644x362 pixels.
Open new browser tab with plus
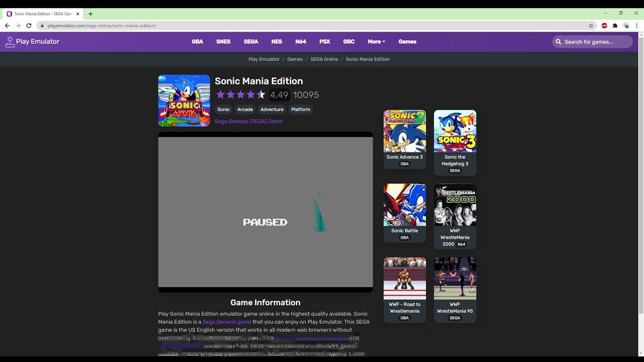click(91, 14)
